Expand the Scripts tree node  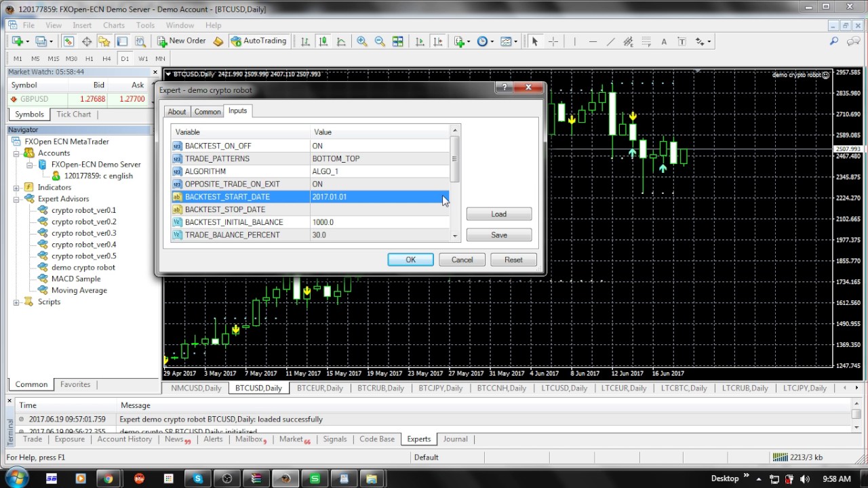[16, 302]
